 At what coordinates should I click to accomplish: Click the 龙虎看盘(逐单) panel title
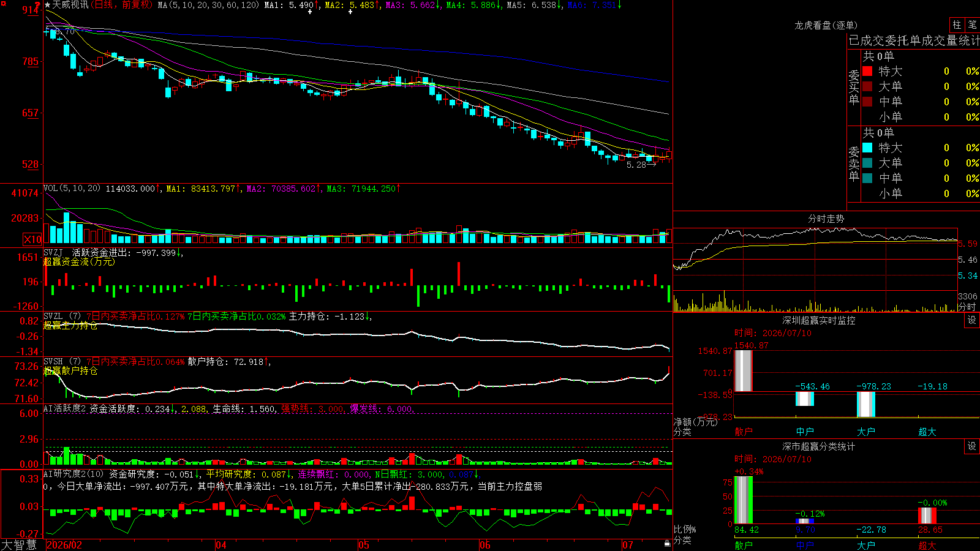[x=826, y=25]
